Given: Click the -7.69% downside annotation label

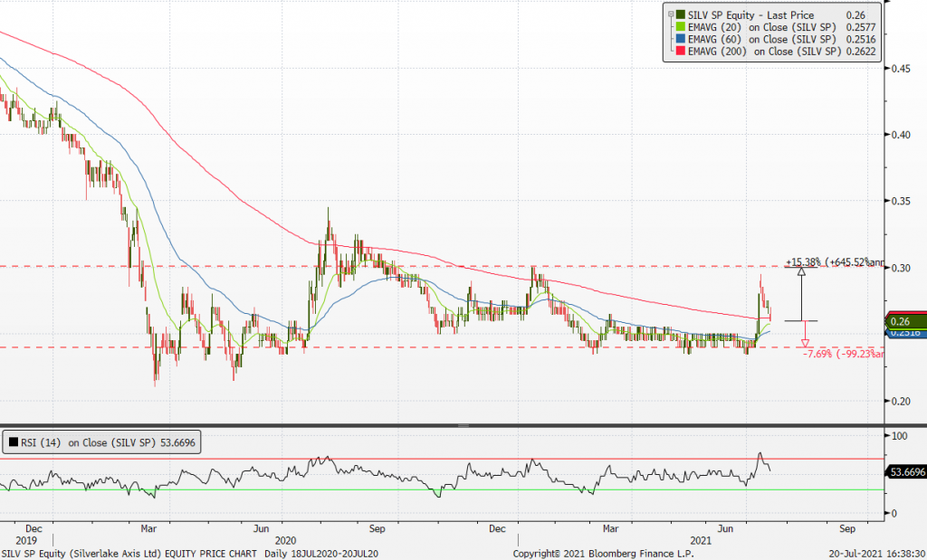Looking at the screenshot, I should pyautogui.click(x=844, y=354).
